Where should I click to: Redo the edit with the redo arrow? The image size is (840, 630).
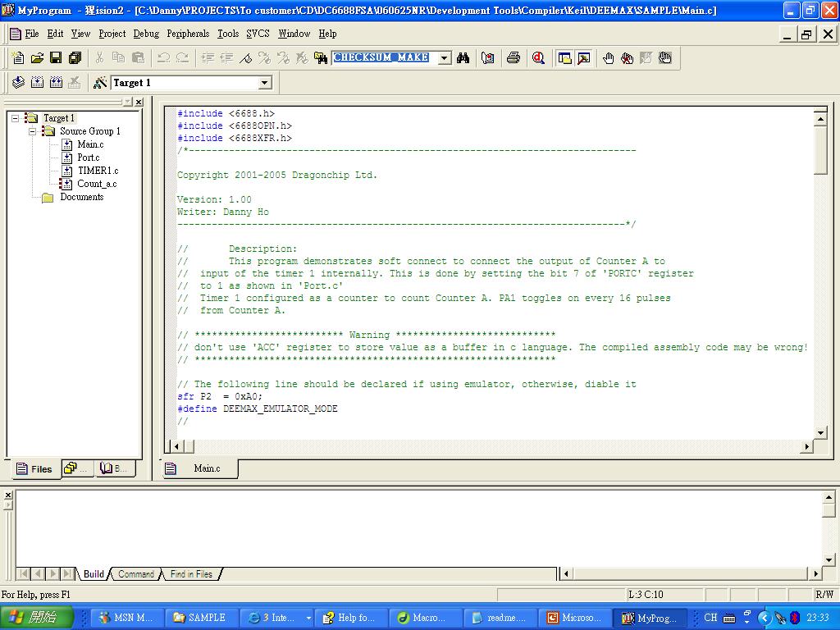click(x=183, y=58)
